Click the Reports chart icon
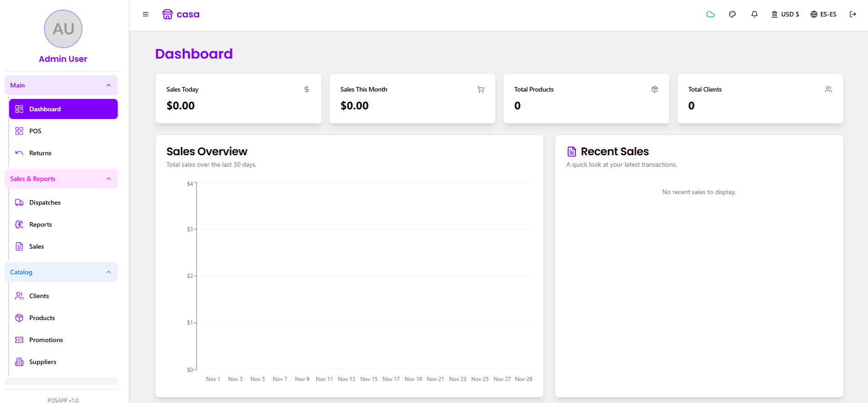The height and width of the screenshot is (403, 868). [x=19, y=224]
